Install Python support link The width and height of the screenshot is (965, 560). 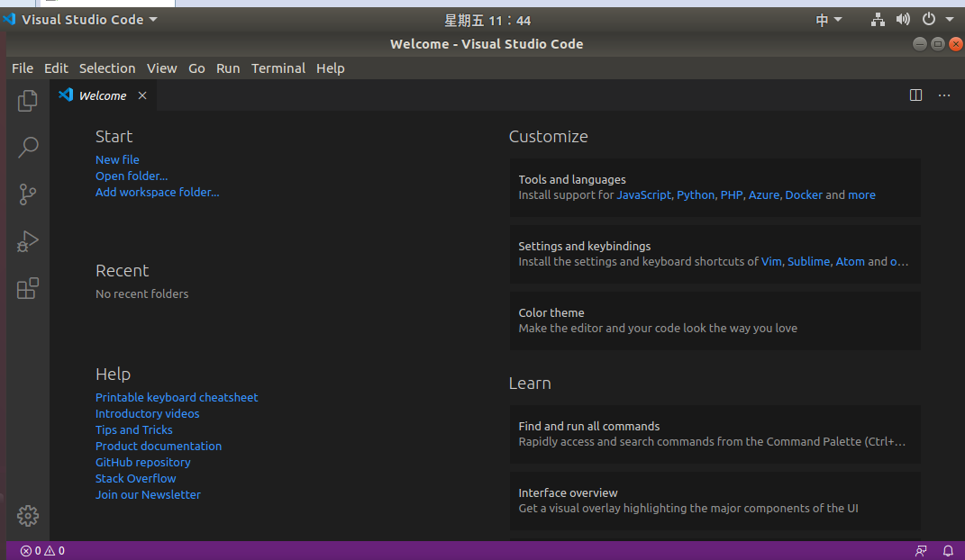click(x=696, y=194)
